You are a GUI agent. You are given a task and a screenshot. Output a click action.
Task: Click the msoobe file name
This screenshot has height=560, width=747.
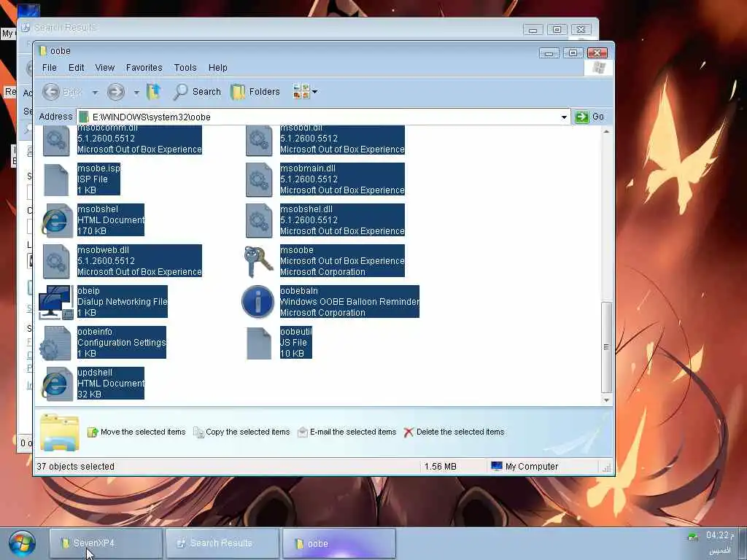[297, 249]
